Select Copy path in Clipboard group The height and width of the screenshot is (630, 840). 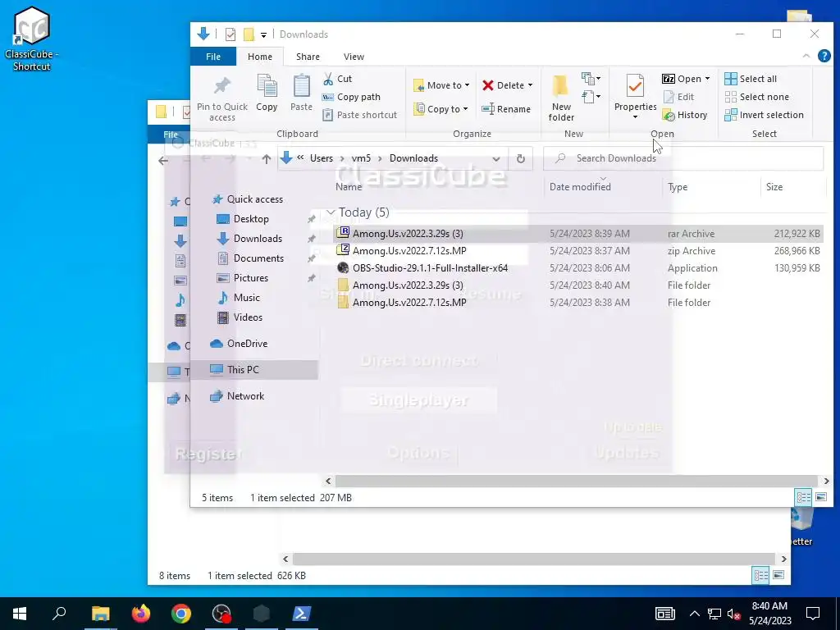point(351,97)
